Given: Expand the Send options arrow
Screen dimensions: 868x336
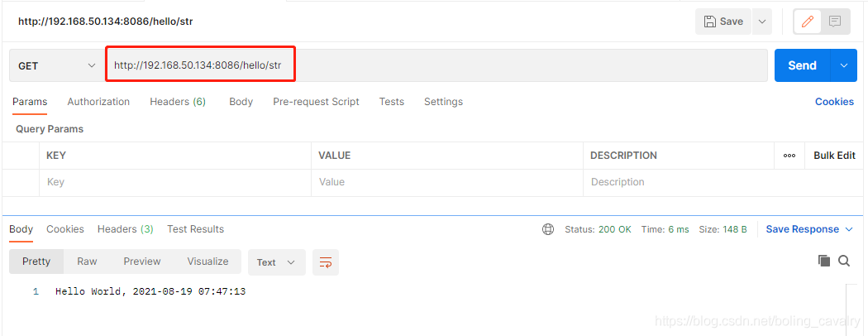Looking at the screenshot, I should pos(843,65).
